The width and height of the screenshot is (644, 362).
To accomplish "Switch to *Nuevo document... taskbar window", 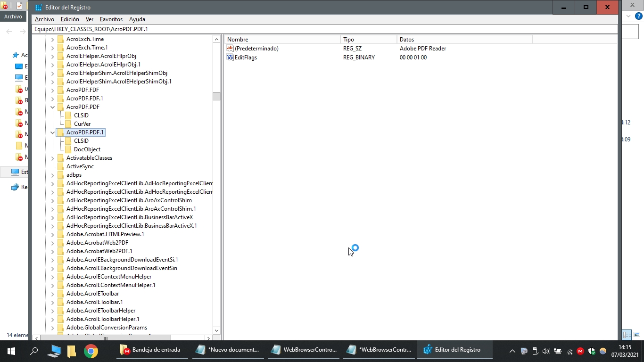I will click(228, 350).
